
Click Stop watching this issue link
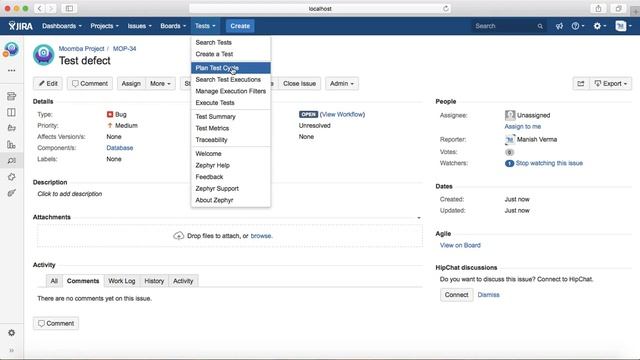[549, 163]
